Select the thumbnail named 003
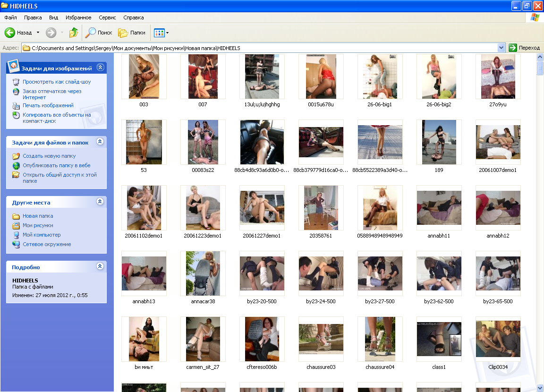Viewport: 544px width, 392px height. point(144,77)
